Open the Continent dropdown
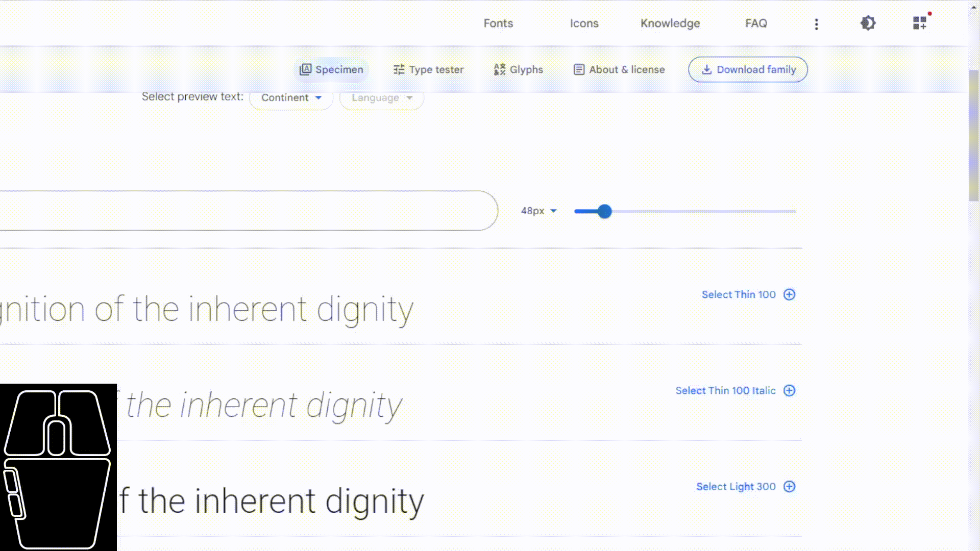 [291, 98]
